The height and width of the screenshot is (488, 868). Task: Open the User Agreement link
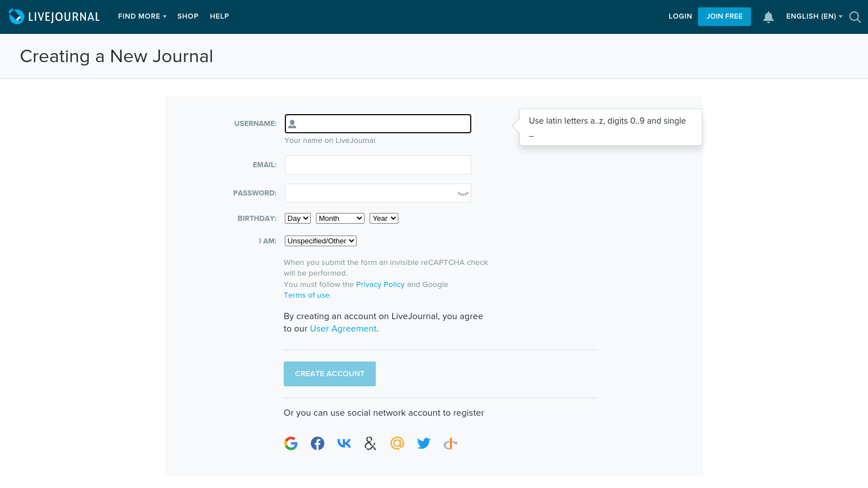pyautogui.click(x=343, y=329)
